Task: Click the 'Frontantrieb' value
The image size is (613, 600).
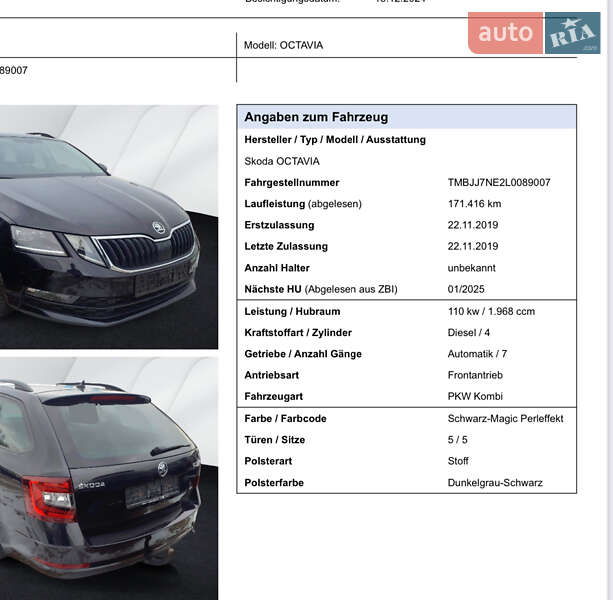Action: coord(475,375)
